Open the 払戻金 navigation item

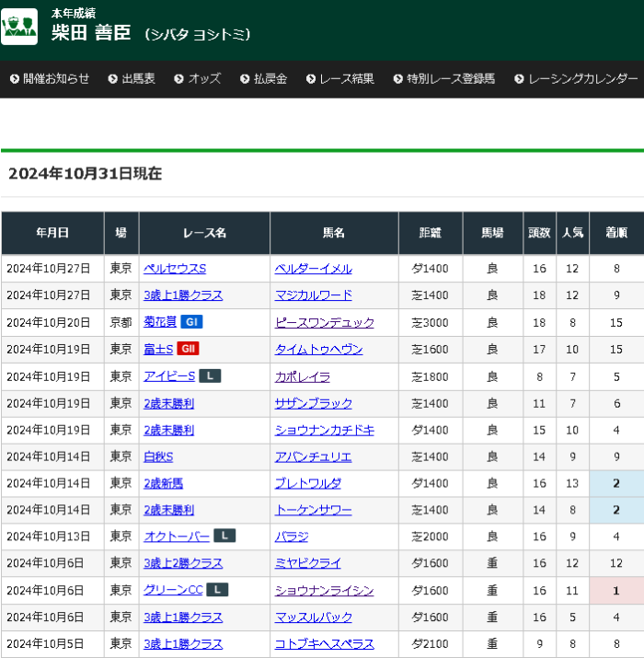click(x=263, y=79)
